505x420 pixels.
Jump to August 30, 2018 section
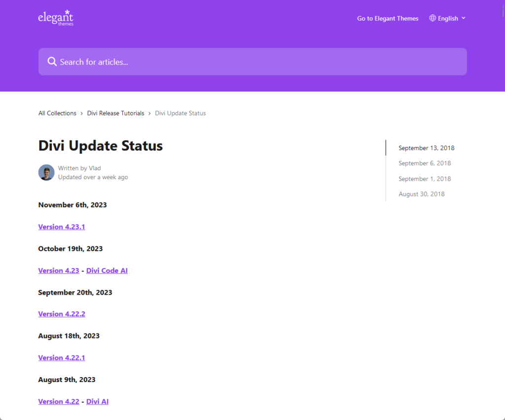click(x=421, y=194)
